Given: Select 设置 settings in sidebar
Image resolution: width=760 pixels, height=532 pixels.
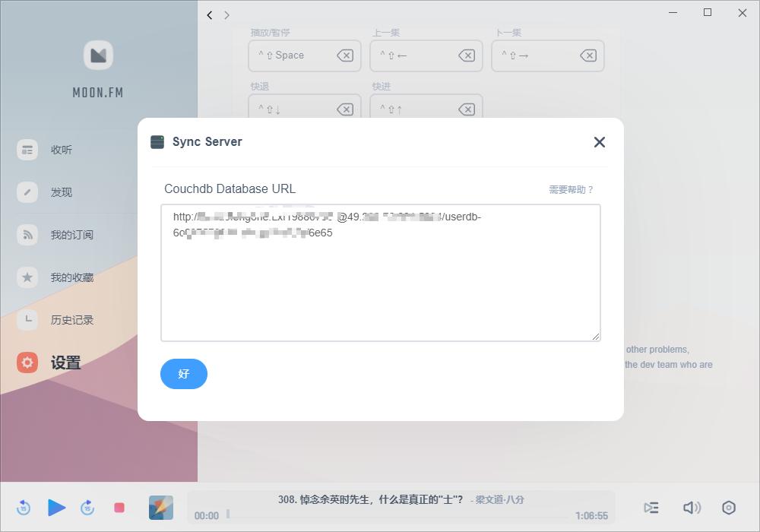Looking at the screenshot, I should point(65,363).
